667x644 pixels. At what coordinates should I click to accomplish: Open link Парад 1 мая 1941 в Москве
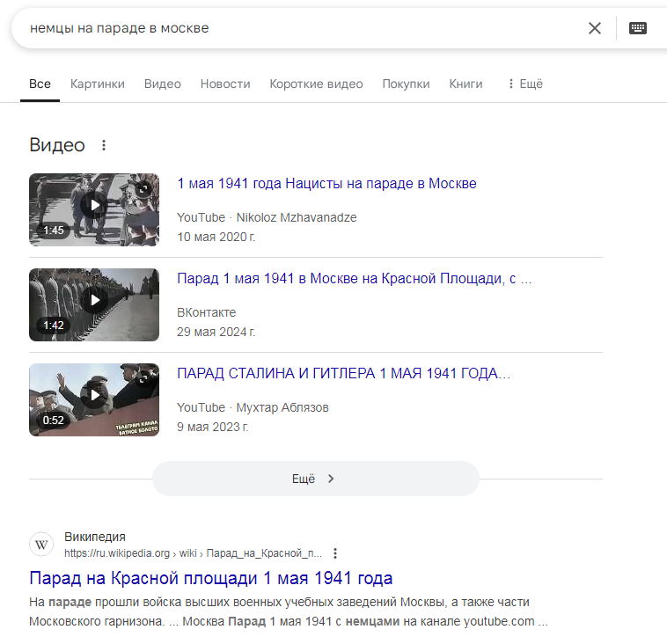(355, 278)
